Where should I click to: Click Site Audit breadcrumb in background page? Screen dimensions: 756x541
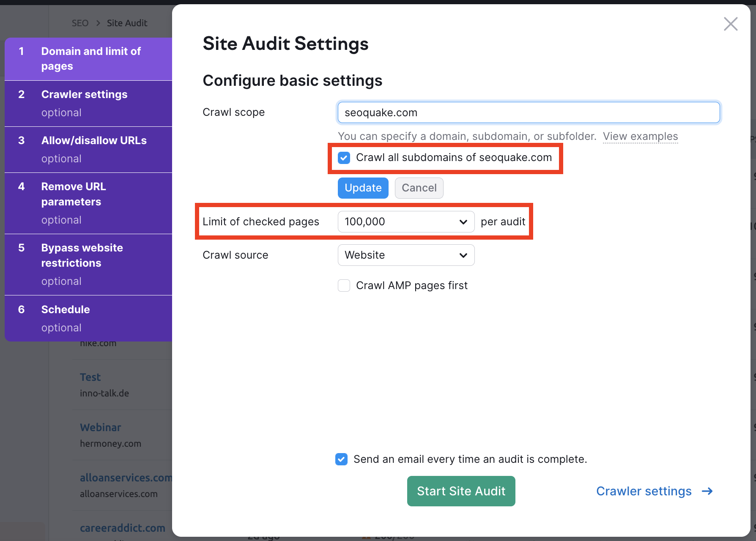pyautogui.click(x=127, y=23)
